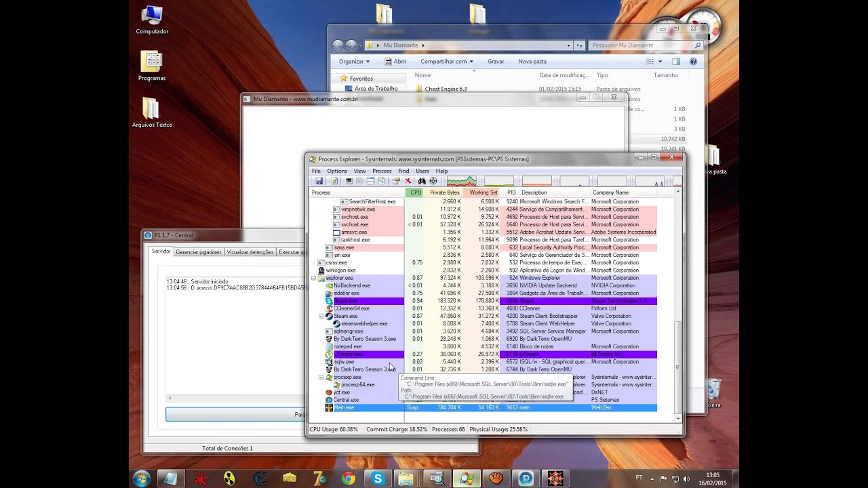Image resolution: width=868 pixels, height=488 pixels.
Task: Click the CCleaner64.exe process icon
Action: coord(329,308)
